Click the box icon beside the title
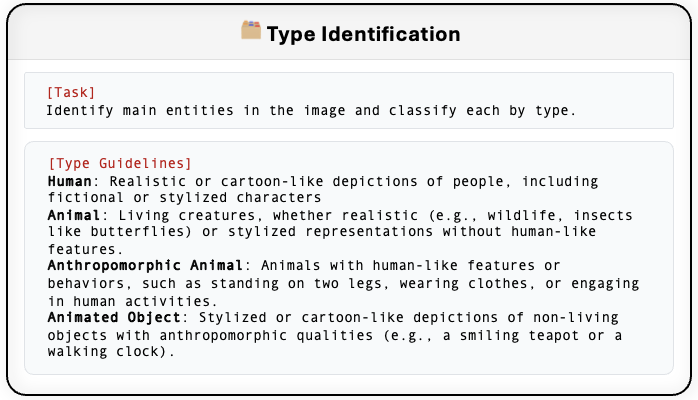The image size is (698, 400). tap(251, 32)
